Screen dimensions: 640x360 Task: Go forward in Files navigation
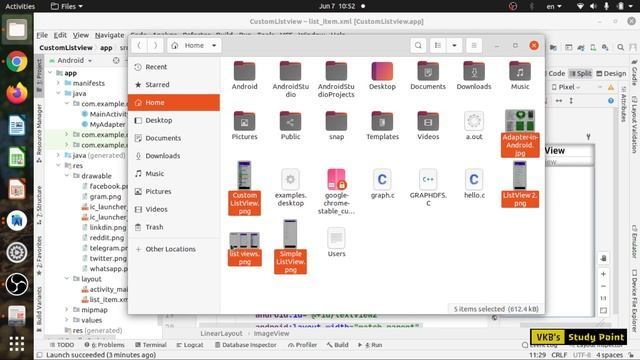click(156, 45)
